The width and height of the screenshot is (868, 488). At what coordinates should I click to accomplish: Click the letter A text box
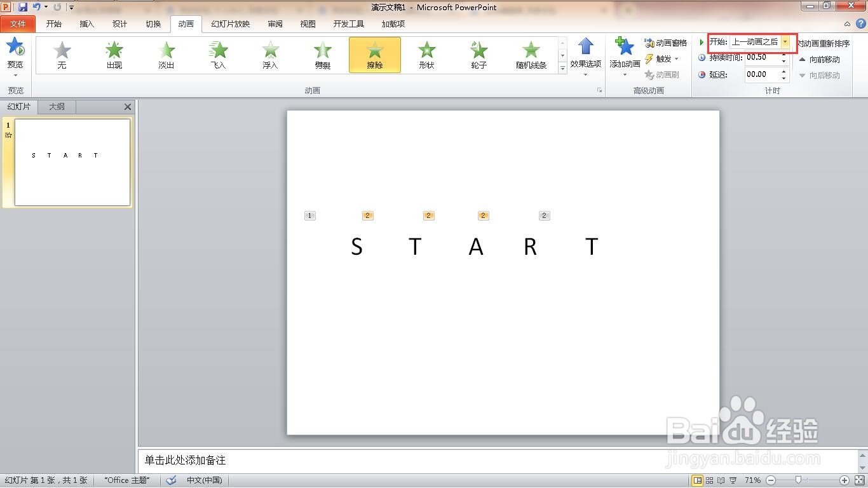pos(476,247)
